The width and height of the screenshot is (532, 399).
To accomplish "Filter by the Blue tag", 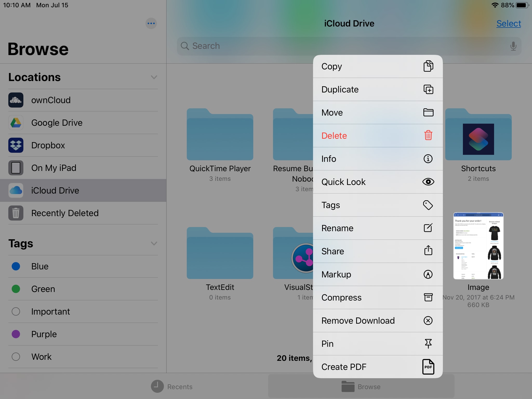I will (83, 266).
